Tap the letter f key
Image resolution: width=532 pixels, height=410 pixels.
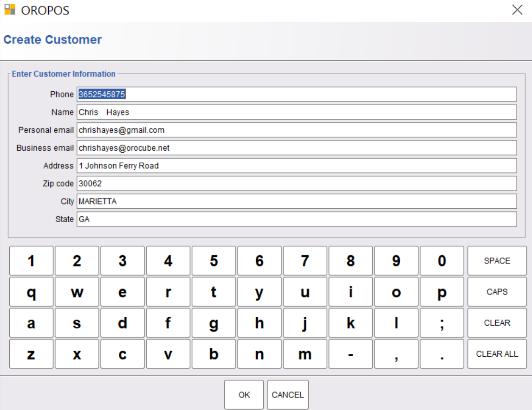[x=169, y=323]
